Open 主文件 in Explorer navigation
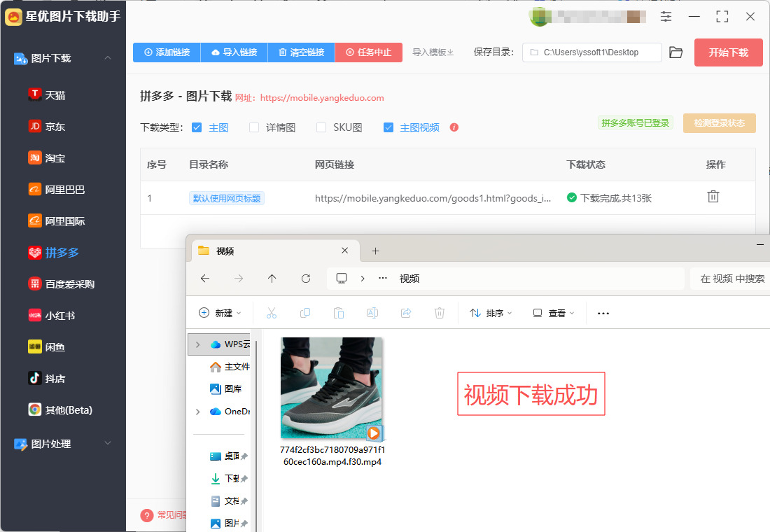 coord(230,367)
